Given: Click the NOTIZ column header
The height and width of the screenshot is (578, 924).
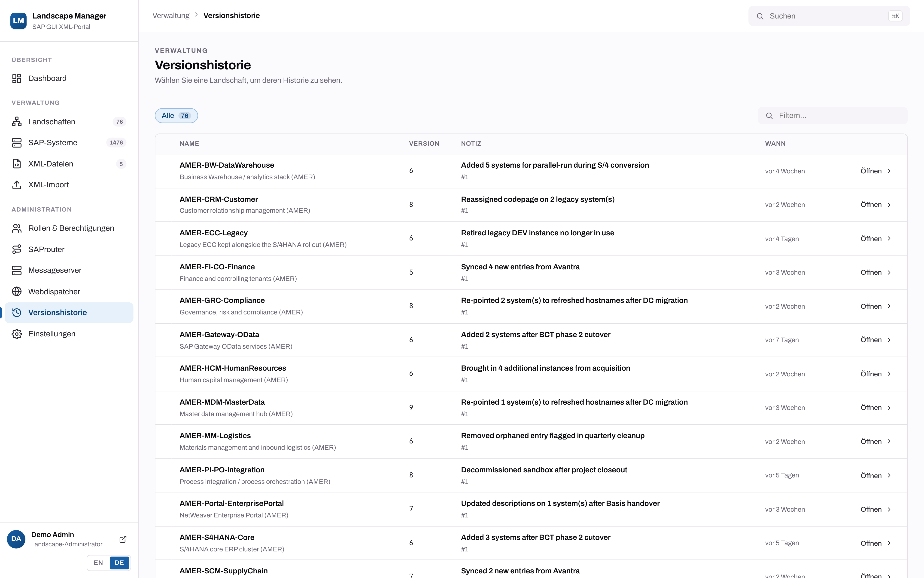Looking at the screenshot, I should click(x=471, y=143).
